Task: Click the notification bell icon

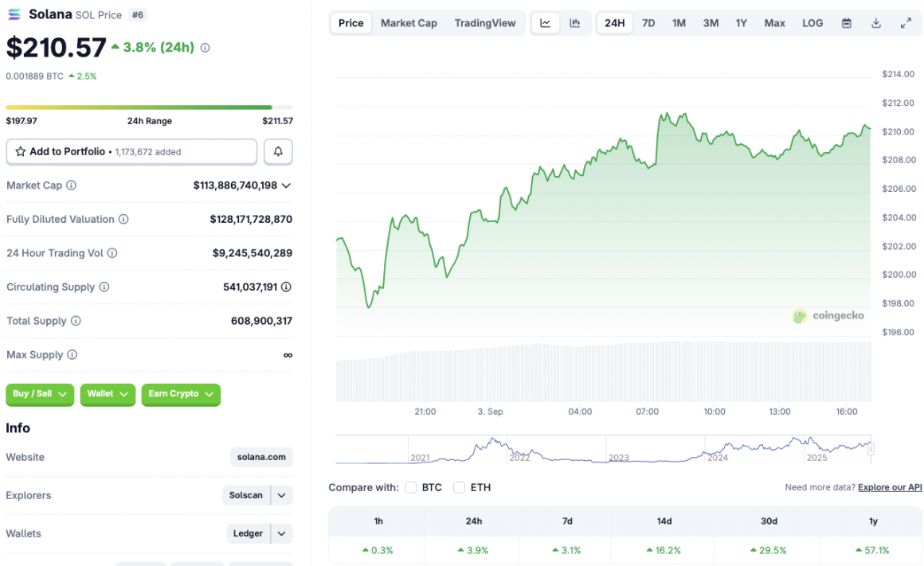Action: coord(277,151)
